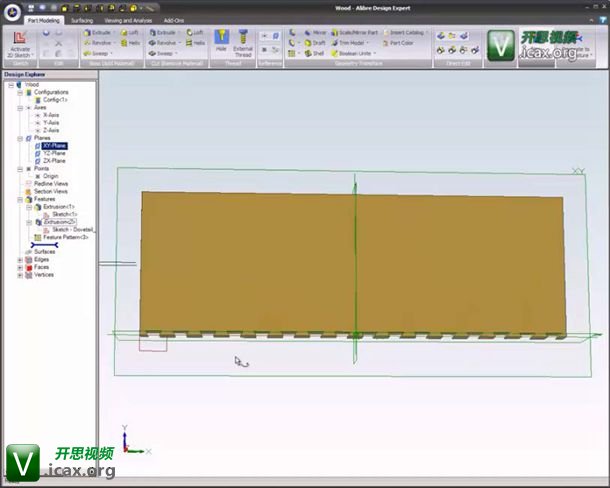Click Scale/Mirror Part button
This screenshot has height=488, width=610.
tap(356, 32)
